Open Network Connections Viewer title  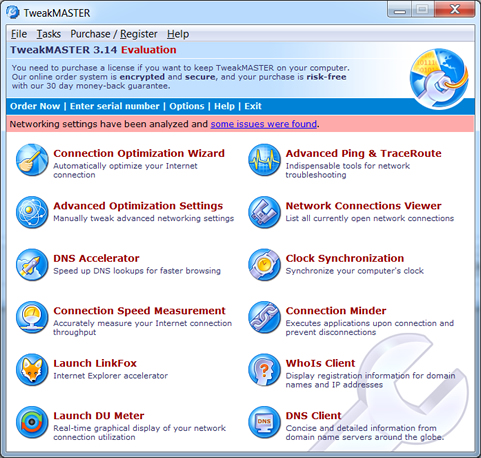tap(363, 206)
